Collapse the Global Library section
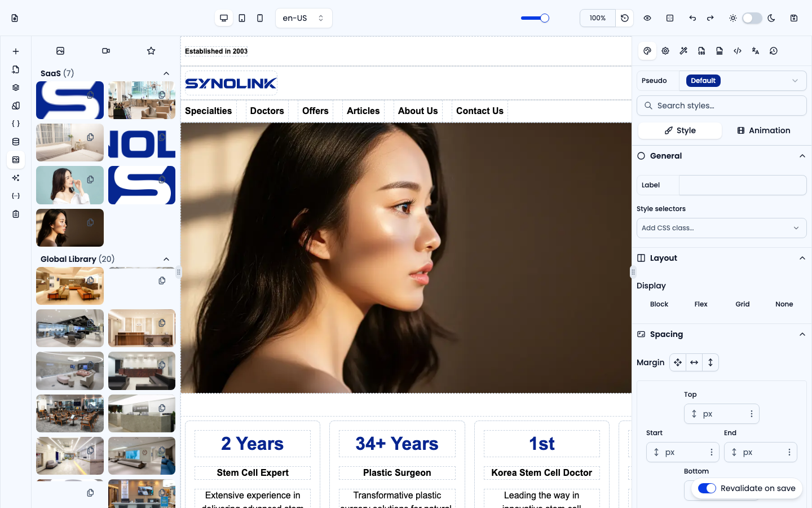 coord(166,259)
